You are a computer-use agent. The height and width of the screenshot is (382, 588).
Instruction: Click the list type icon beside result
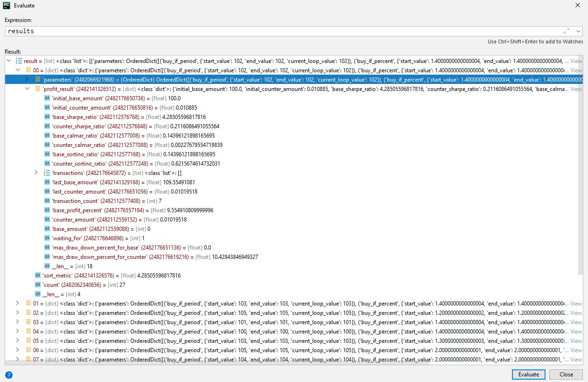18,61
